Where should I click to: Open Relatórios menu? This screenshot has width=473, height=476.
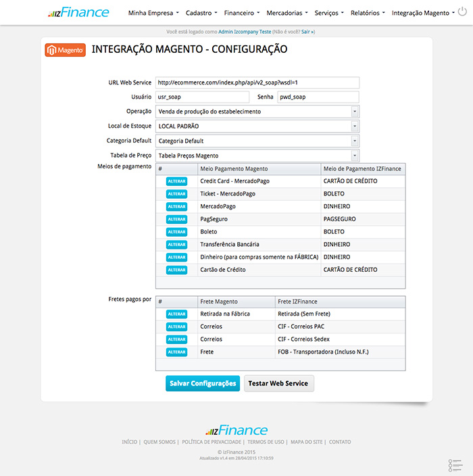pyautogui.click(x=368, y=13)
